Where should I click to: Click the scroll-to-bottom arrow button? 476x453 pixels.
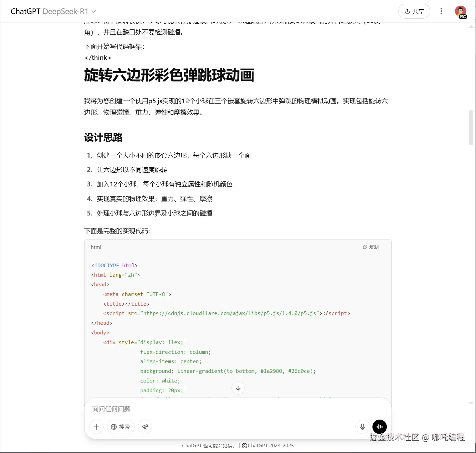click(238, 388)
